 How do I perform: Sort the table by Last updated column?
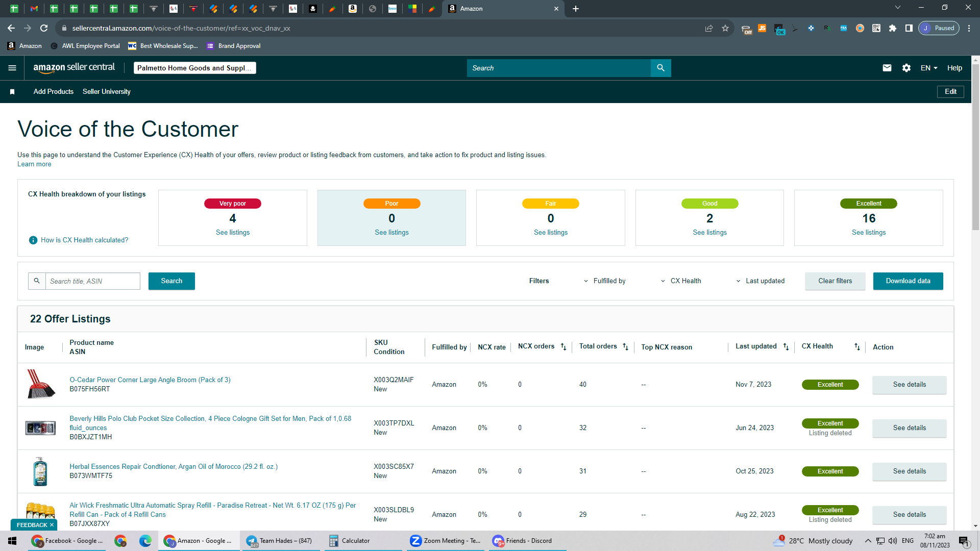(786, 347)
